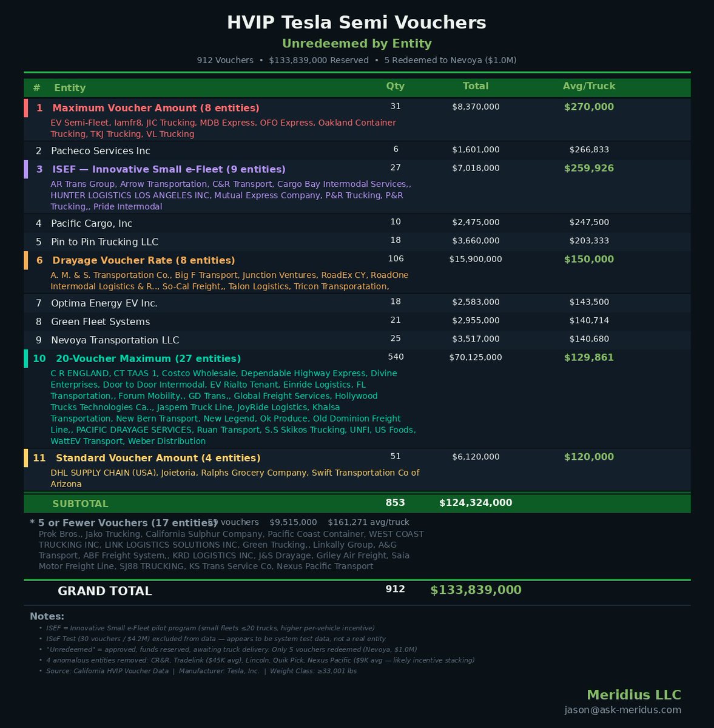714x728 pixels.
Task: Click the $15,900,000 Drayage total
Action: (x=476, y=259)
